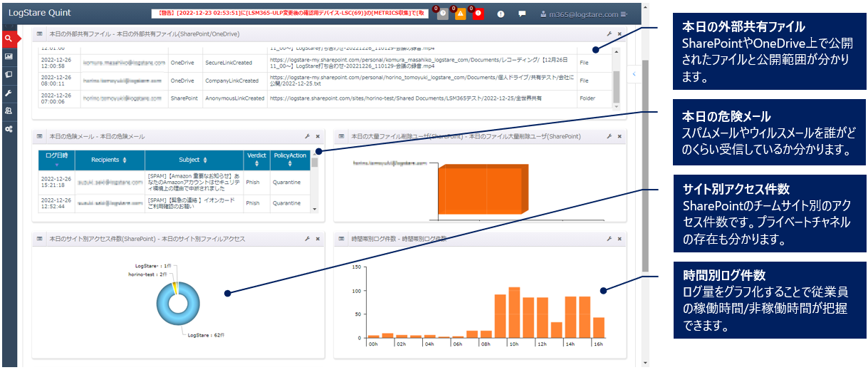Expand the right side panel with the chevron
Image resolution: width=868 pixels, height=370 pixels.
click(x=634, y=73)
